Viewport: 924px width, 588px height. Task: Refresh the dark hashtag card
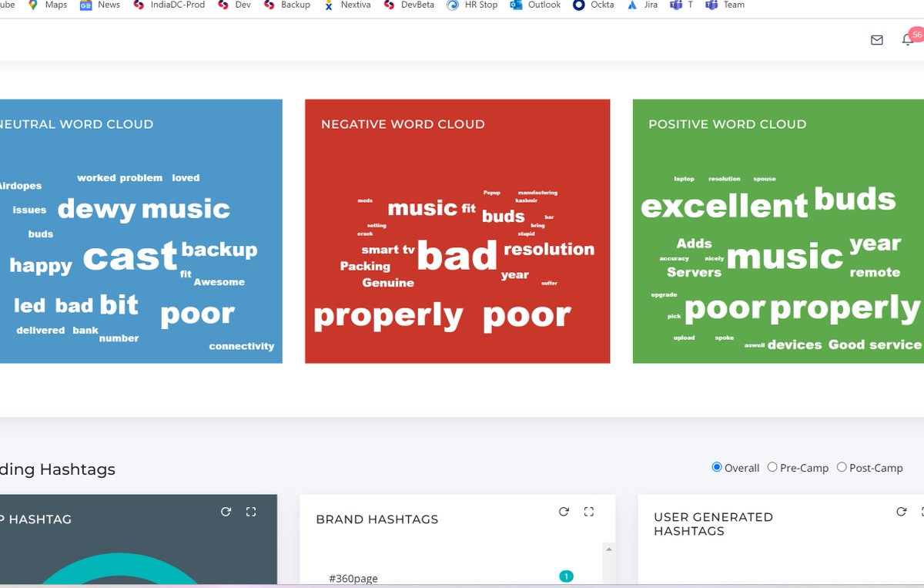226,512
